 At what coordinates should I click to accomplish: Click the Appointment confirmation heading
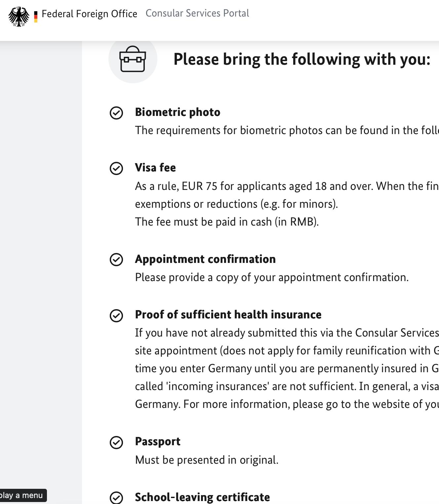pyautogui.click(x=205, y=259)
